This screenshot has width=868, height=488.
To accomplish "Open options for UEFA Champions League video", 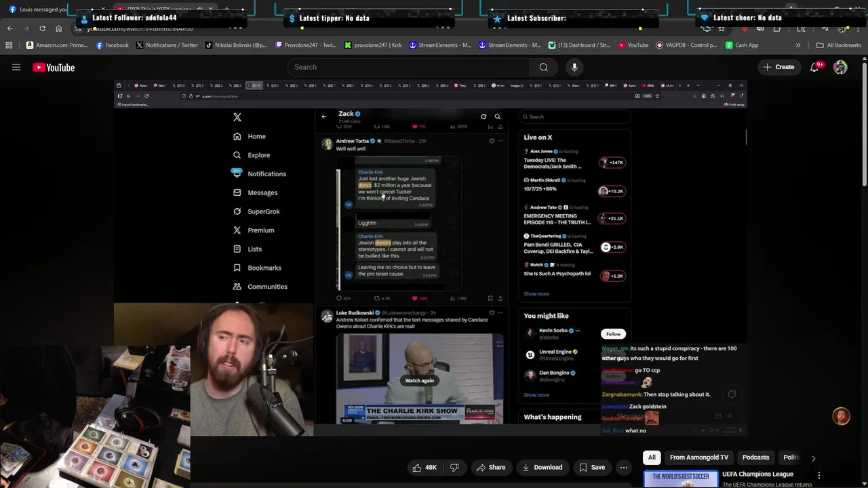I will click(x=819, y=476).
